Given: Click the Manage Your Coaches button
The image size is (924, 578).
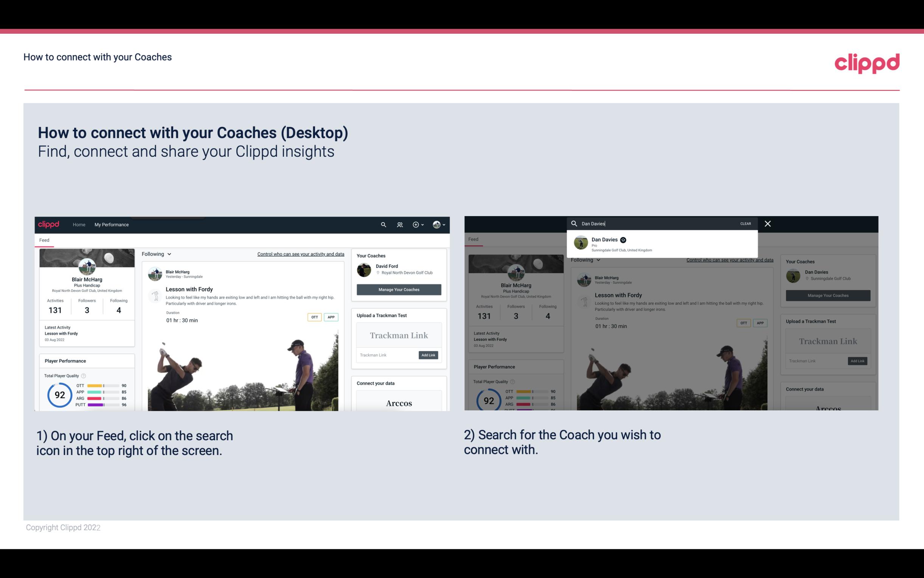Looking at the screenshot, I should coord(399,289).
